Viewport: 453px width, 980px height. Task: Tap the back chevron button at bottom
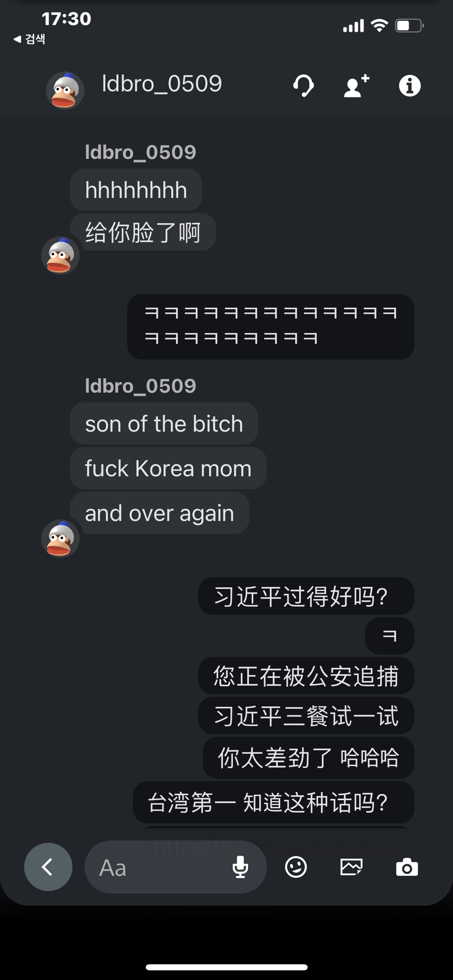coord(48,867)
